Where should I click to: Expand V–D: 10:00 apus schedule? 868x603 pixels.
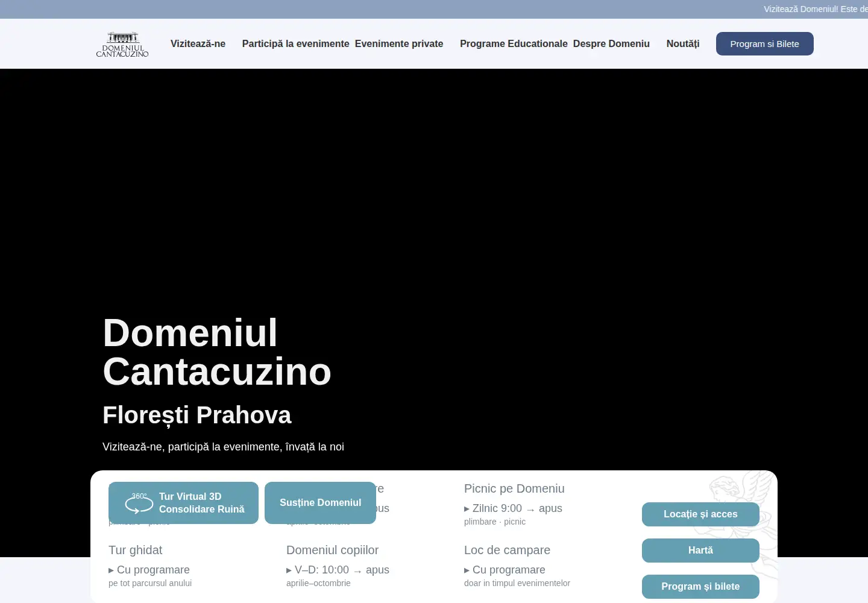338,570
